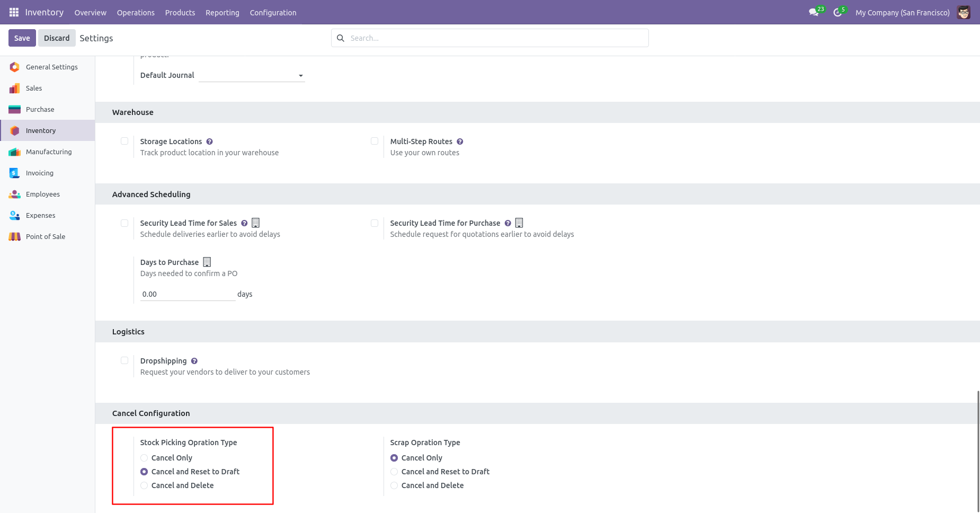Open the activities clock icon with 5 badge
980x513 pixels.
(x=839, y=12)
